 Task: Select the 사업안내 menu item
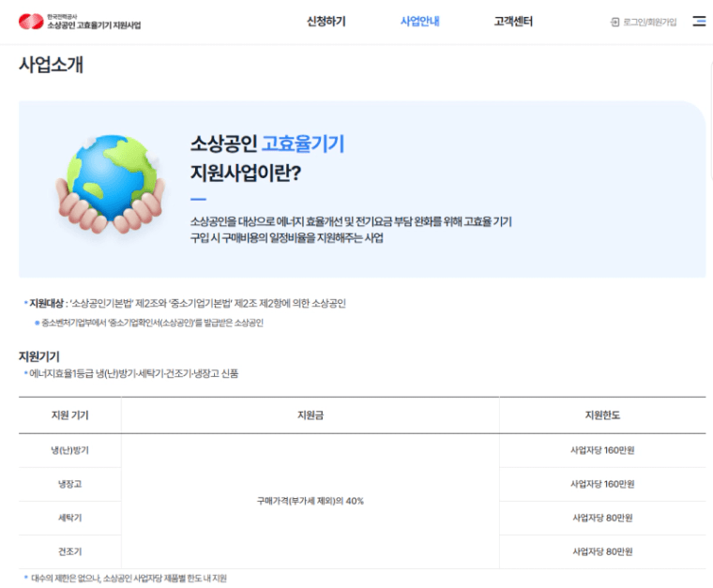(419, 22)
